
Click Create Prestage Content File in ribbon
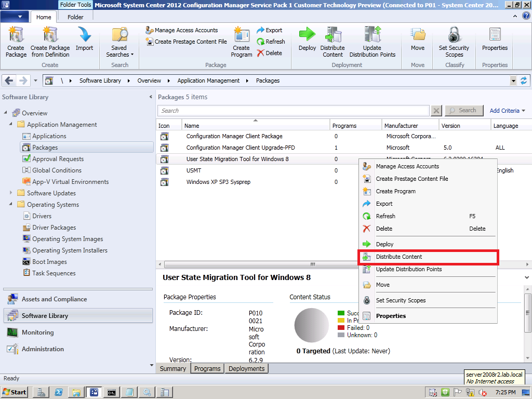point(187,42)
